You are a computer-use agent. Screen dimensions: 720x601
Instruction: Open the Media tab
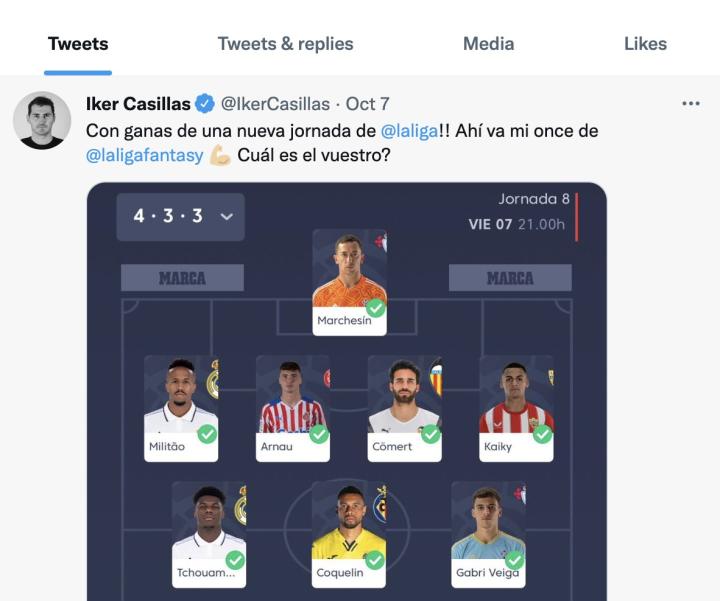[x=488, y=44]
